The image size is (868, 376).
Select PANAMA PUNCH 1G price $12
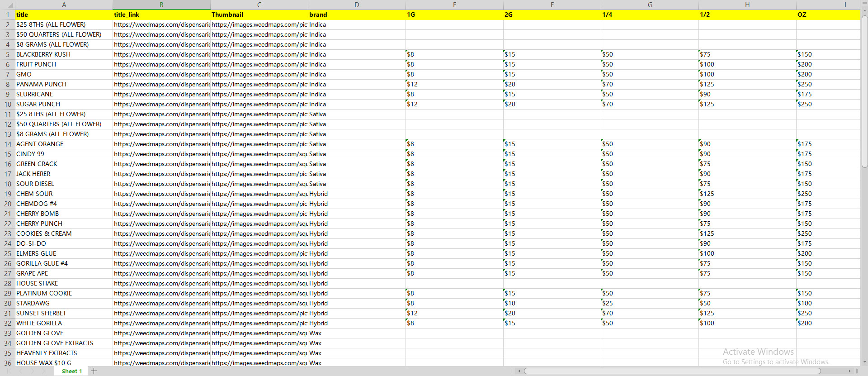click(x=454, y=84)
